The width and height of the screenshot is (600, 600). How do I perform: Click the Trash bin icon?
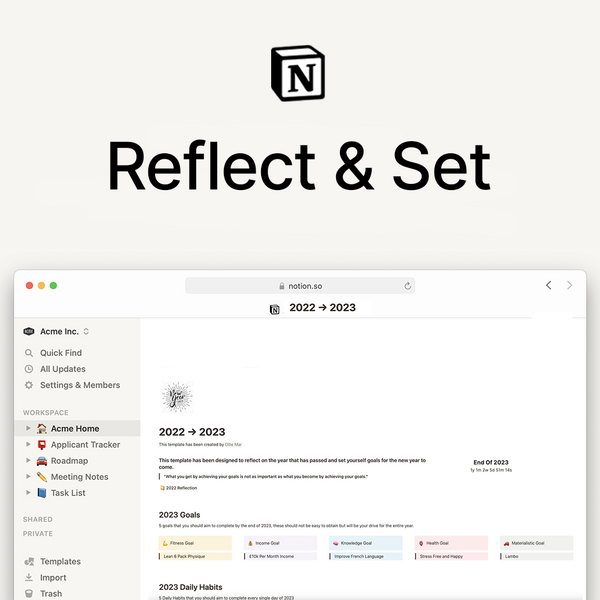tap(29, 593)
